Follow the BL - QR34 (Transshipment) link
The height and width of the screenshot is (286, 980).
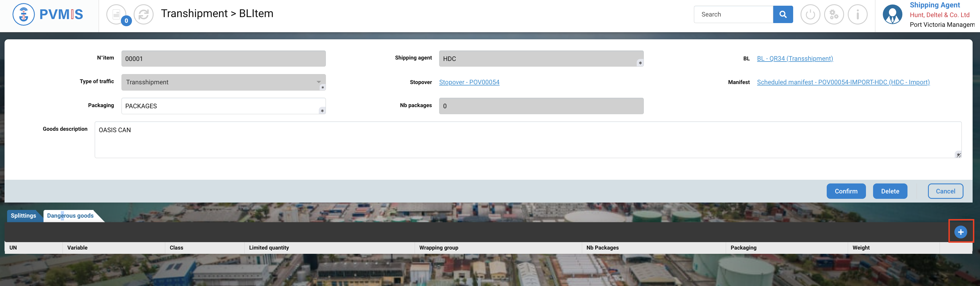(794, 59)
